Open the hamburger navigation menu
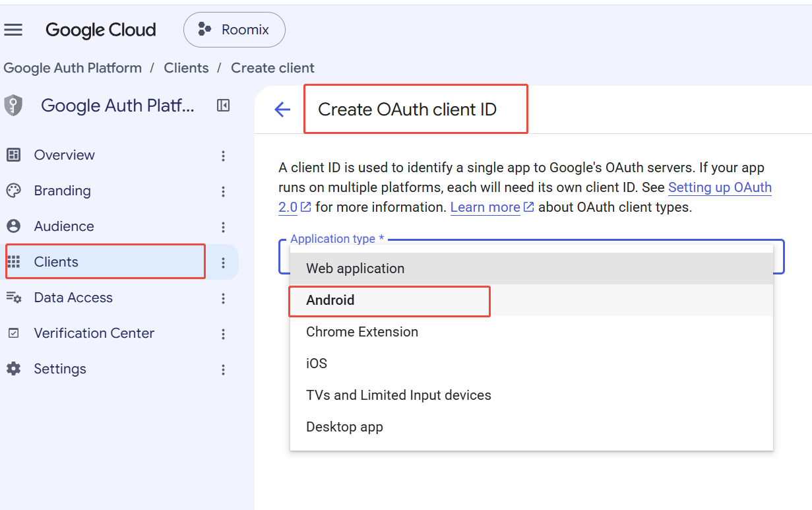Image resolution: width=812 pixels, height=510 pixels. point(13,30)
